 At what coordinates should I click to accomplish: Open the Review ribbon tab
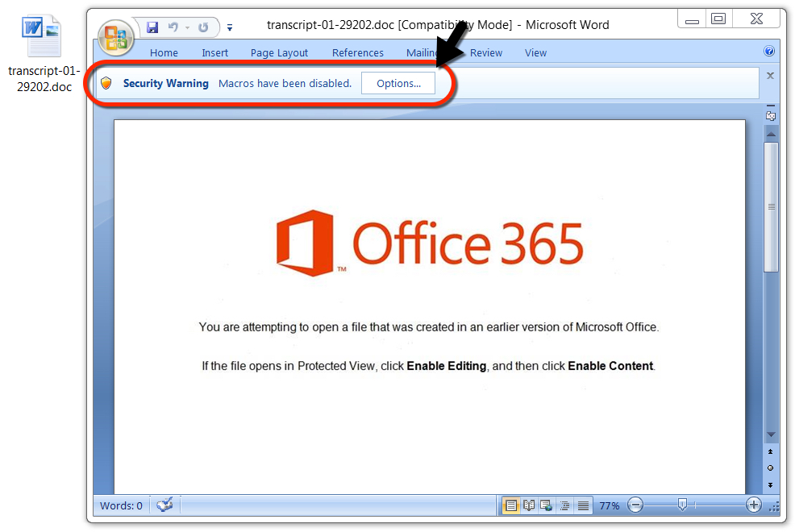click(486, 52)
